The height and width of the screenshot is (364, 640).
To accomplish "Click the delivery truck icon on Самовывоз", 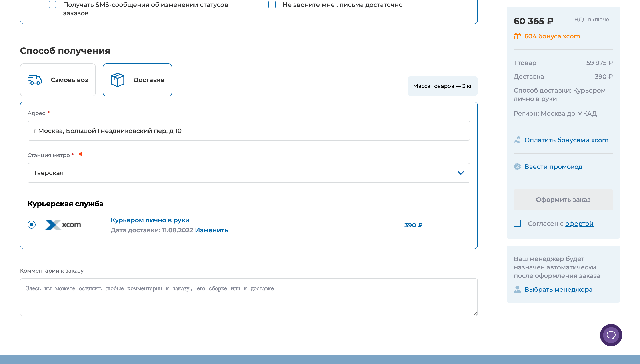I will (x=35, y=80).
